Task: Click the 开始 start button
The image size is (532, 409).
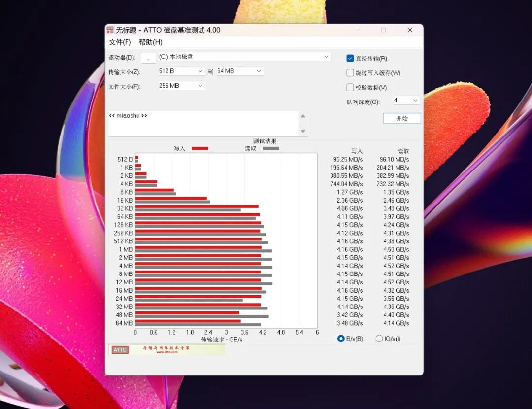Action: click(x=402, y=118)
